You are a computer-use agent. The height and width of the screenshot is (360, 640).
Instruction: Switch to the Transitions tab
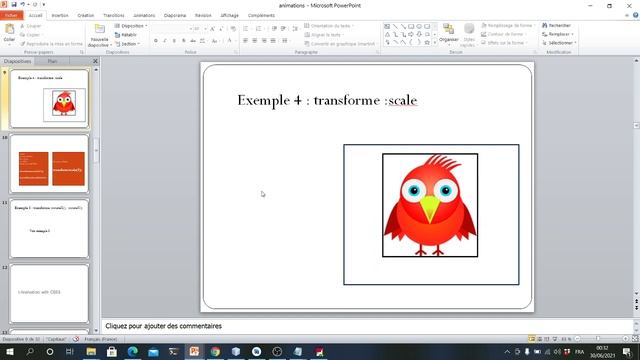click(x=113, y=15)
